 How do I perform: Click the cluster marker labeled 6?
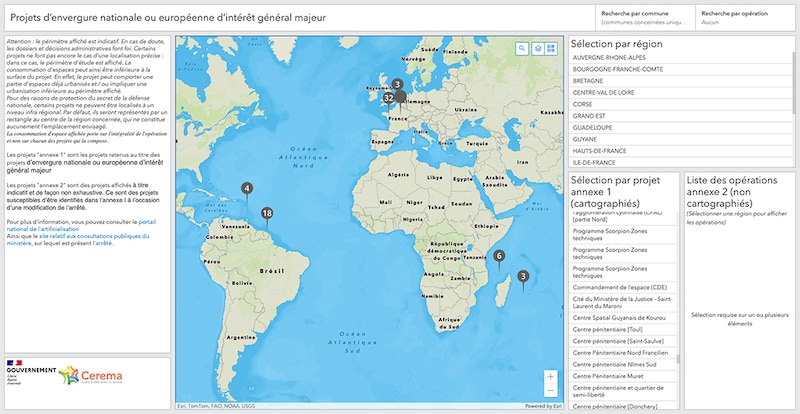499,257
